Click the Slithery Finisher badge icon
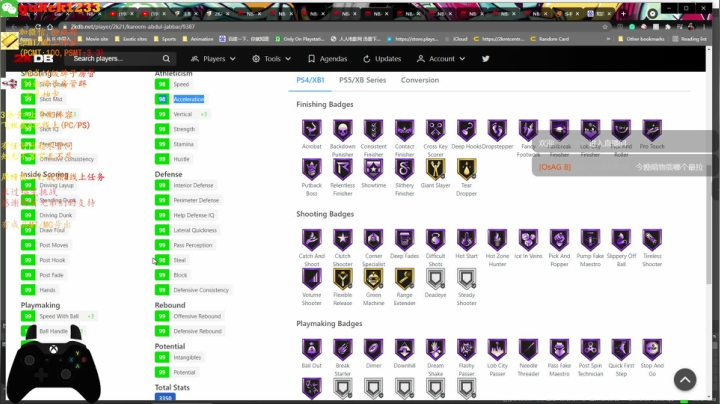 click(x=405, y=169)
